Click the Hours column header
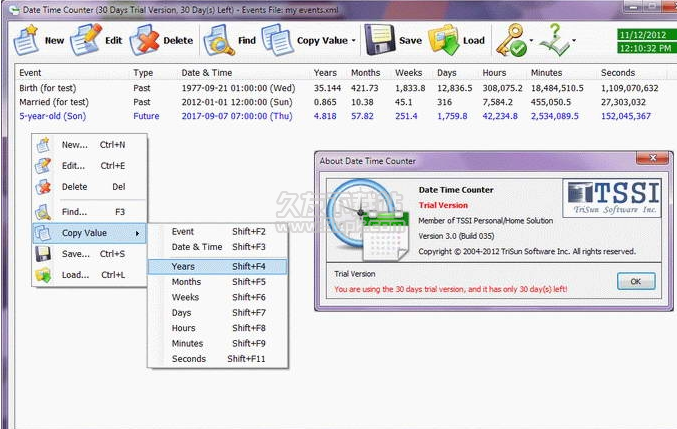The width and height of the screenshot is (677, 429). tap(494, 73)
